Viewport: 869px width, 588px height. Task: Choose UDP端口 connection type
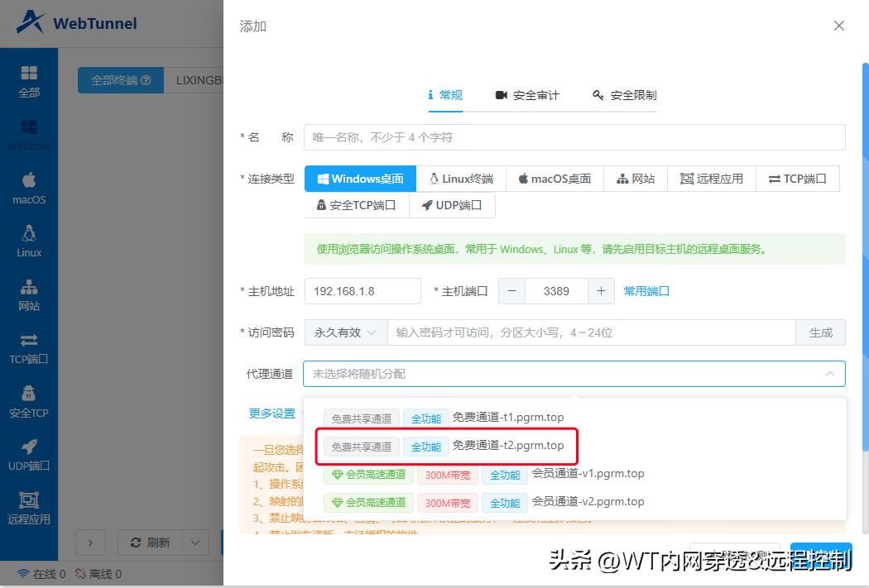point(452,205)
